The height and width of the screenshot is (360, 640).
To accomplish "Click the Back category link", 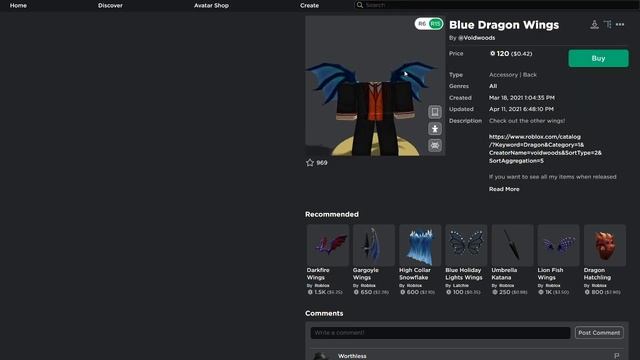I will [530, 75].
